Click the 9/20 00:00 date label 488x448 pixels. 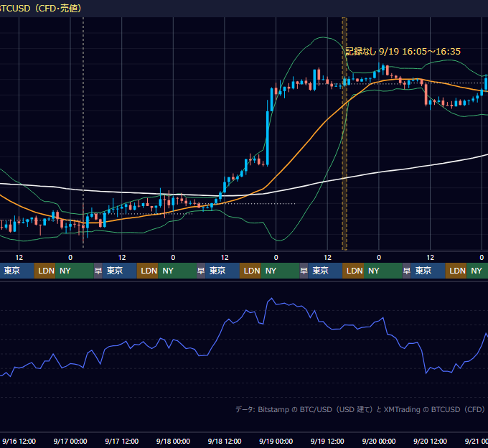point(379,441)
